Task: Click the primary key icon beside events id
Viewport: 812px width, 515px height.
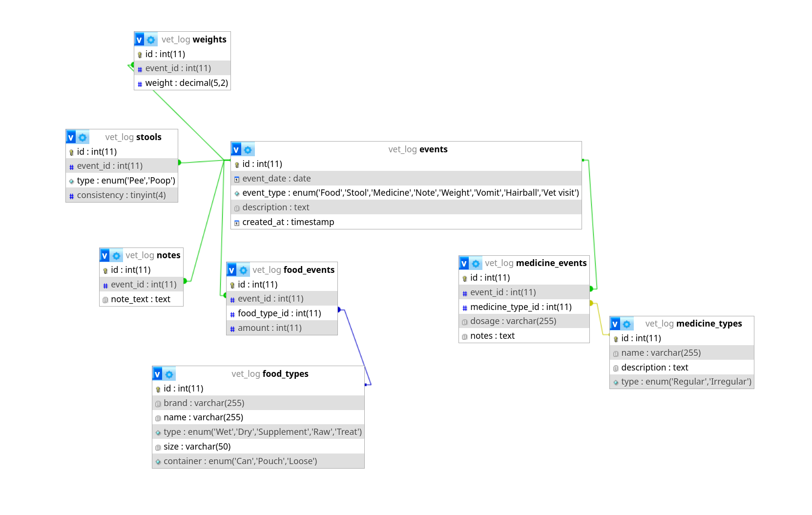Action: point(237,165)
